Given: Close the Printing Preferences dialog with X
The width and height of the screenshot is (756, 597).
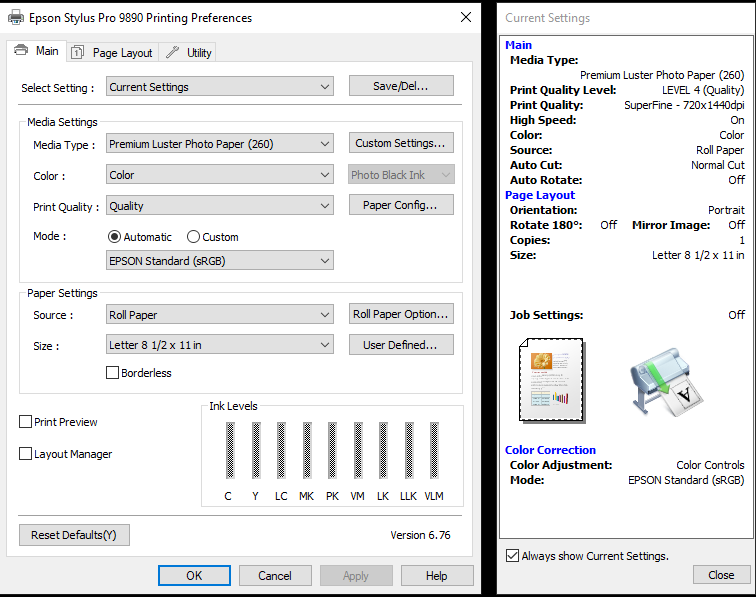Looking at the screenshot, I should (466, 17).
